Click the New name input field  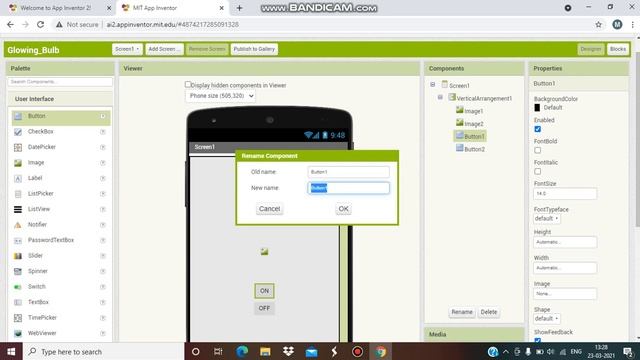coord(349,188)
